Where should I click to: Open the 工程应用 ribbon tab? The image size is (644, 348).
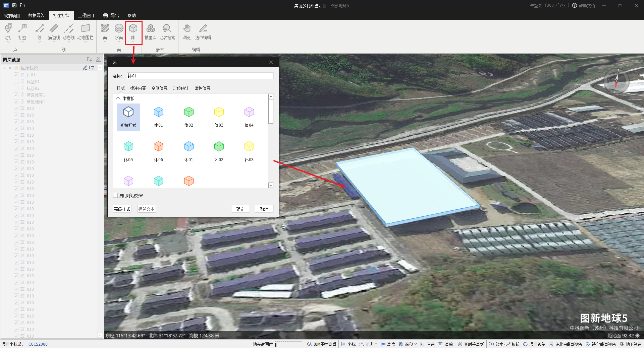tap(86, 15)
